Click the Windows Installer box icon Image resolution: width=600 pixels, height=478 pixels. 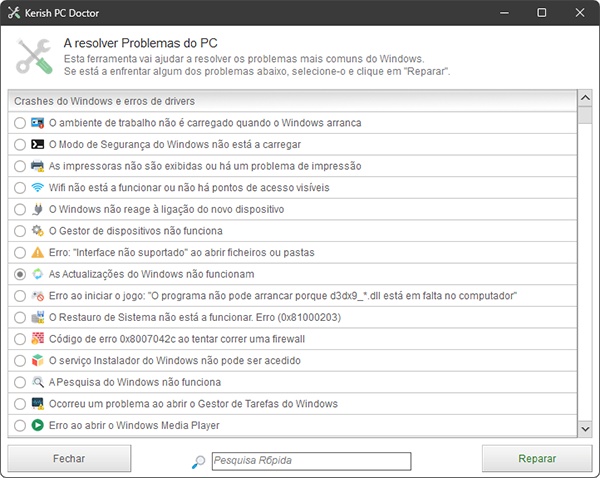[x=38, y=361]
